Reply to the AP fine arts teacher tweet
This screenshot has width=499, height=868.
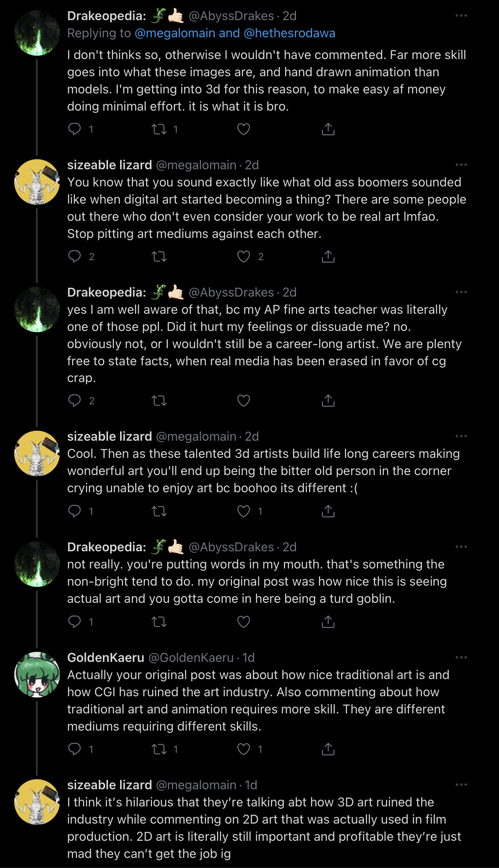pyautogui.click(x=75, y=400)
